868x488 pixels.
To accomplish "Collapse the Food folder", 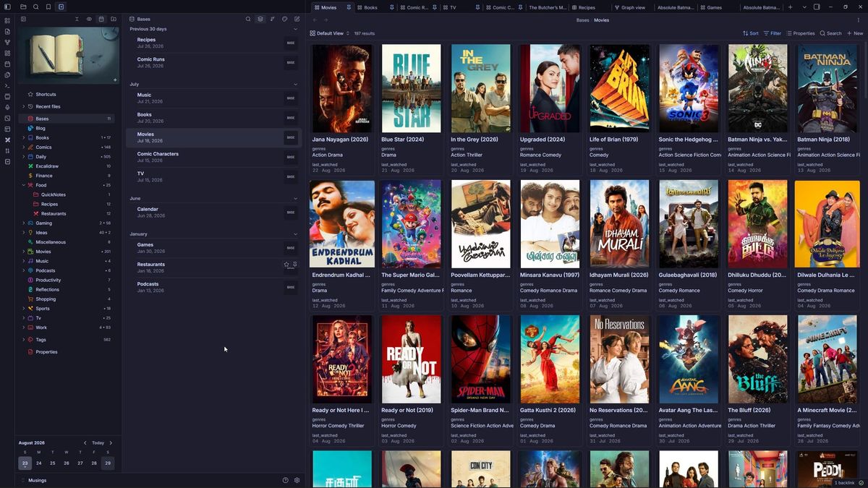I will tap(23, 185).
